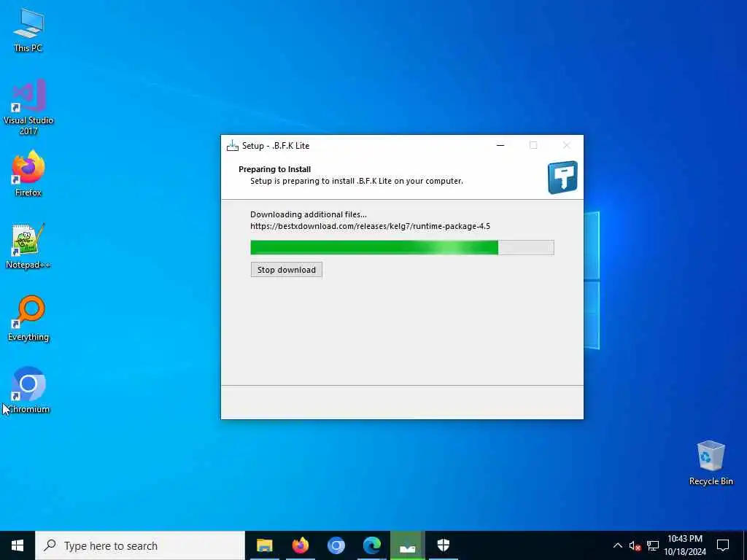The height and width of the screenshot is (560, 747).
Task: Open Firefox from the taskbar
Action: coord(300,545)
